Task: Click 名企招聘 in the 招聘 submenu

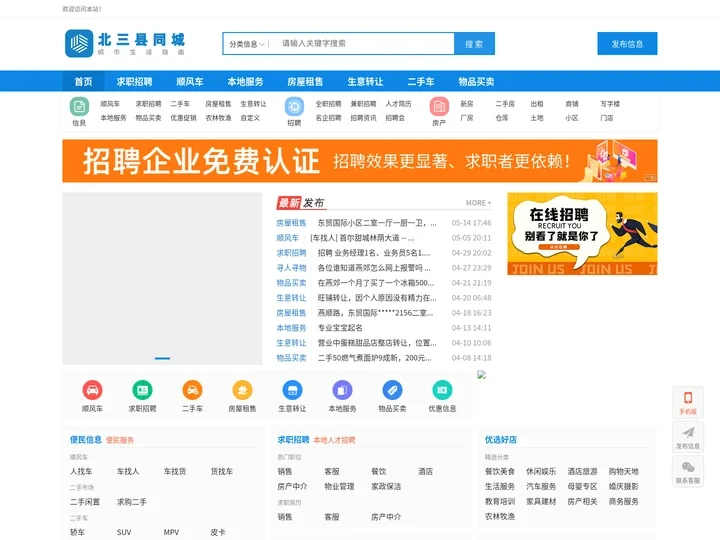Action: (x=328, y=118)
